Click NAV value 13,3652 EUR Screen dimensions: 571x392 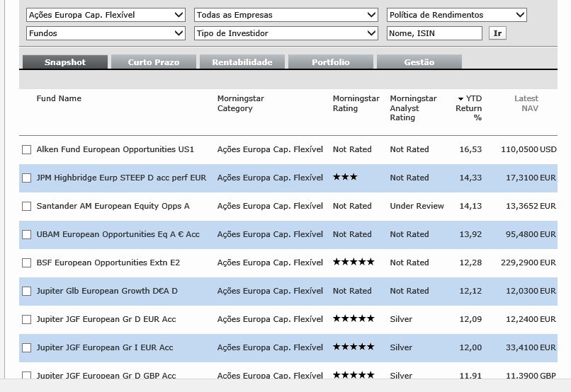531,206
